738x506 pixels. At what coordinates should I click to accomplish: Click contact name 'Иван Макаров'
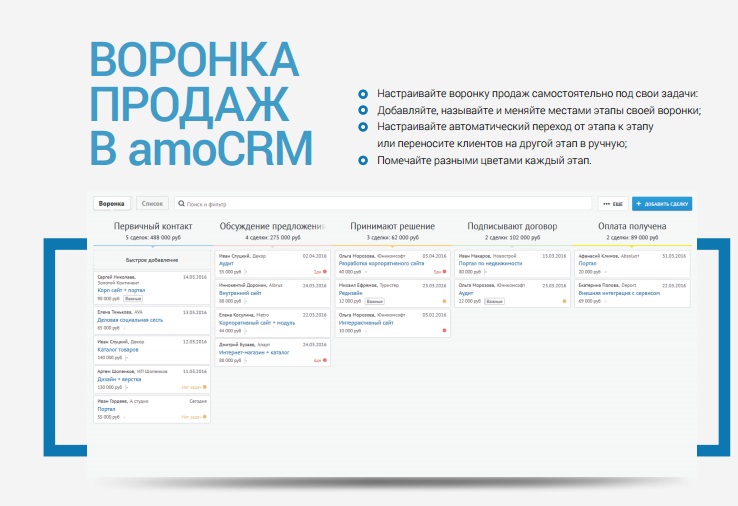[474, 256]
